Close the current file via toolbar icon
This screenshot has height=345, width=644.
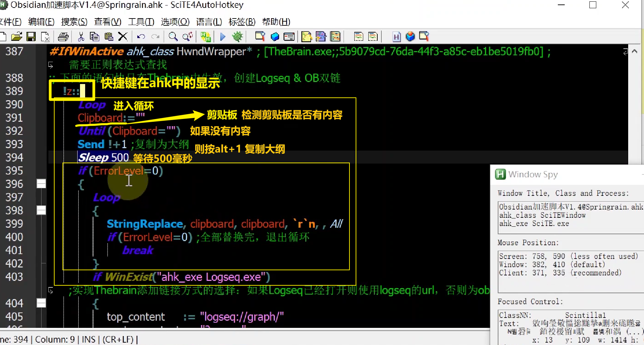pyautogui.click(x=45, y=36)
